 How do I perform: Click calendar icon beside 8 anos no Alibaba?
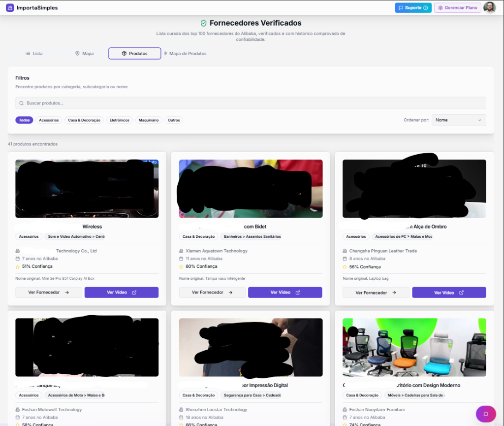coord(345,259)
